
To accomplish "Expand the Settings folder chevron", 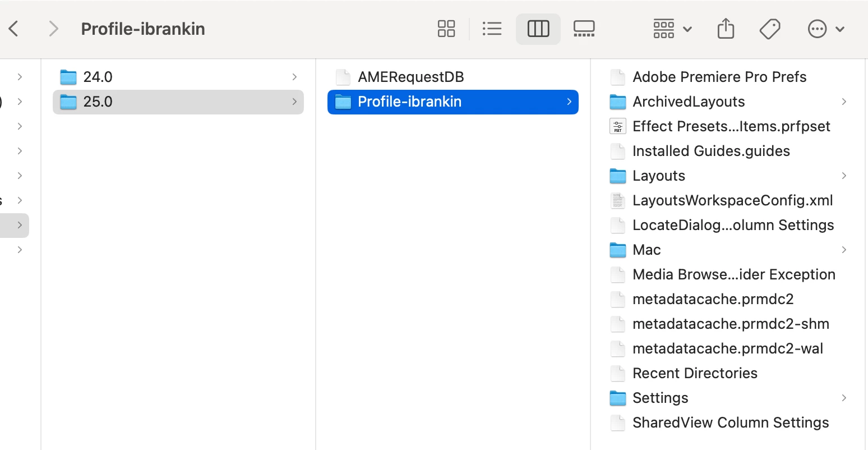I will (x=844, y=398).
